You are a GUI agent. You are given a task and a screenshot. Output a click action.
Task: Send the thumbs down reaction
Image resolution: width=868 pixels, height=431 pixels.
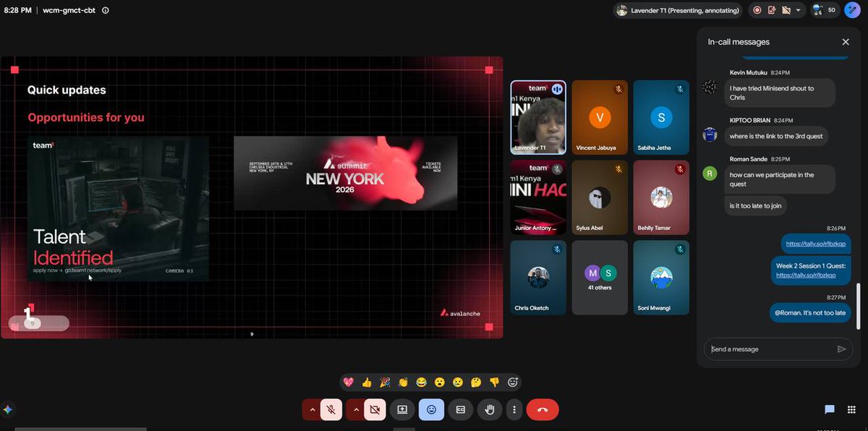(x=495, y=382)
